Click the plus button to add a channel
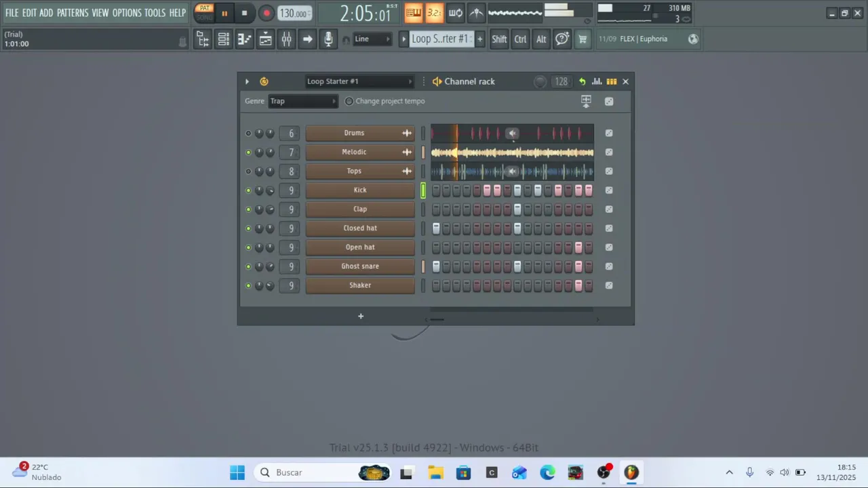Viewport: 868px width, 488px height. tap(361, 316)
